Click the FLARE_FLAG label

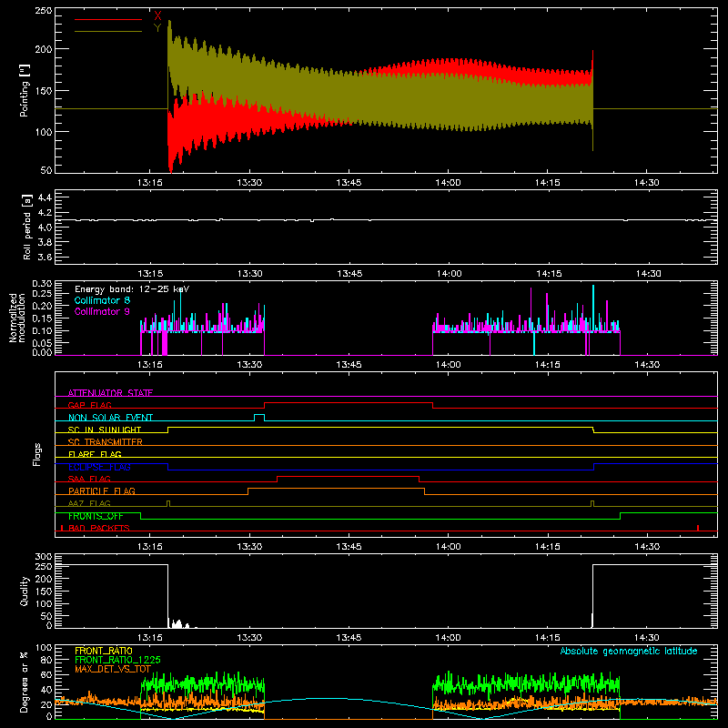pyautogui.click(x=95, y=454)
